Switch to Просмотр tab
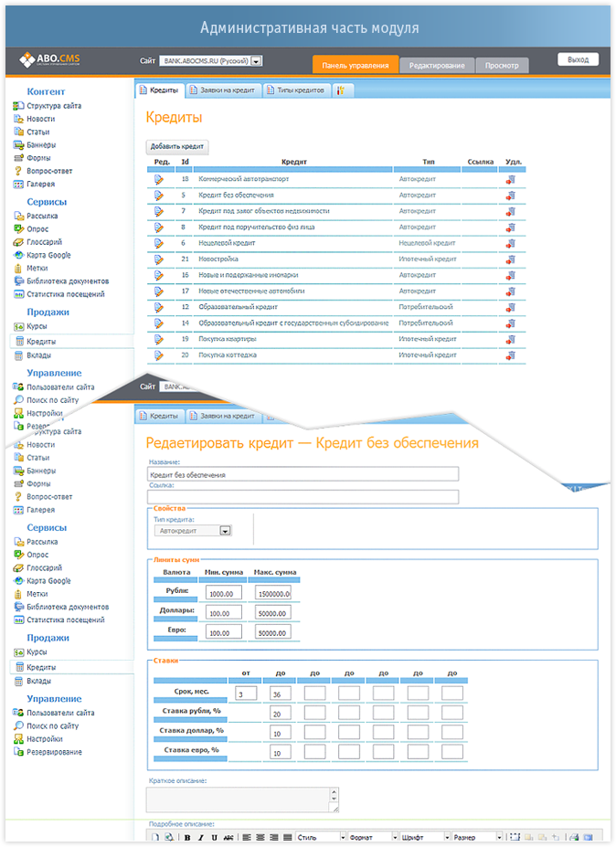Image resolution: width=616 pixels, height=847 pixels. point(502,66)
